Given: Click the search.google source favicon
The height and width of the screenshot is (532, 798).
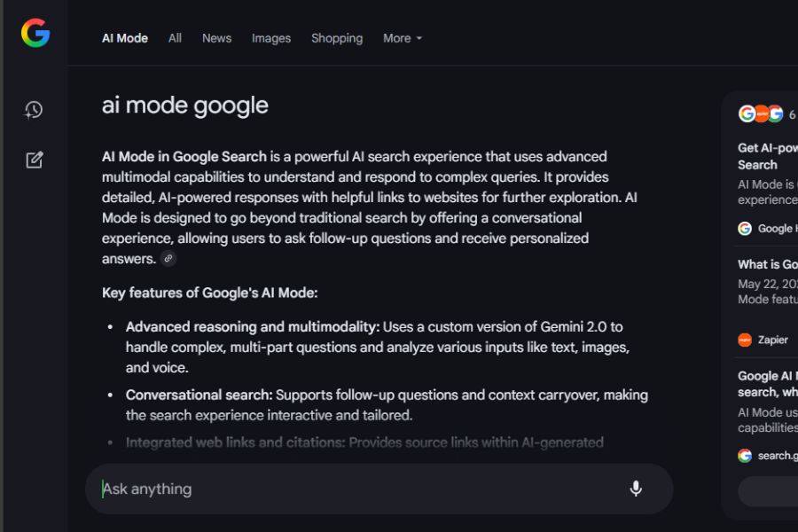Looking at the screenshot, I should pyautogui.click(x=745, y=456).
